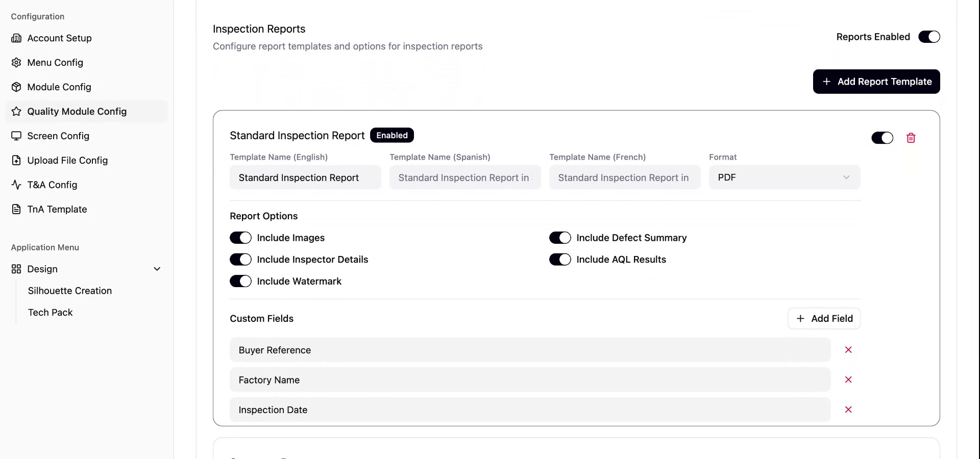Click the Module Config cube icon

coord(16,87)
